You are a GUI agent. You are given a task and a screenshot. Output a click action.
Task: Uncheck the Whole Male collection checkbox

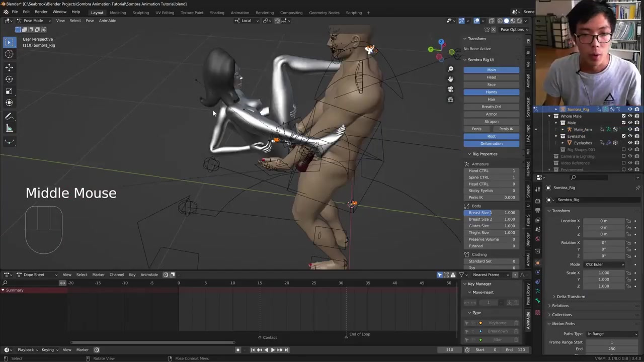coord(623,116)
